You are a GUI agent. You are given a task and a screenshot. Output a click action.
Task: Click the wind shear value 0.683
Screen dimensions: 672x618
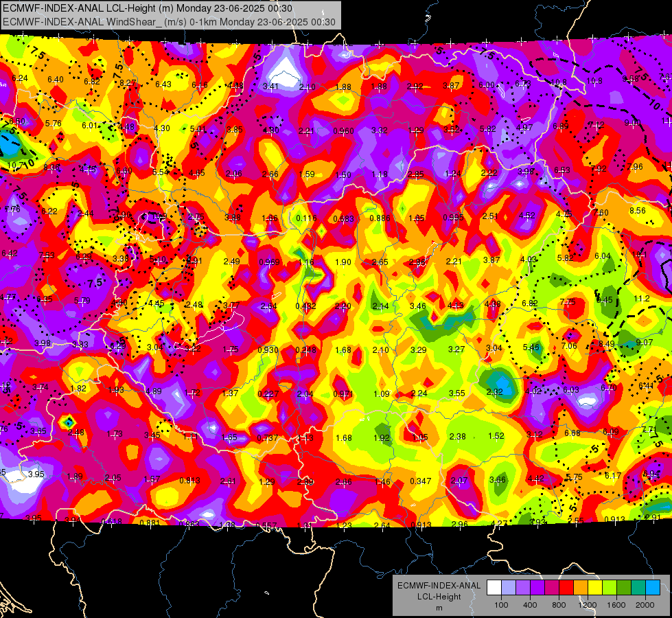[x=344, y=219]
